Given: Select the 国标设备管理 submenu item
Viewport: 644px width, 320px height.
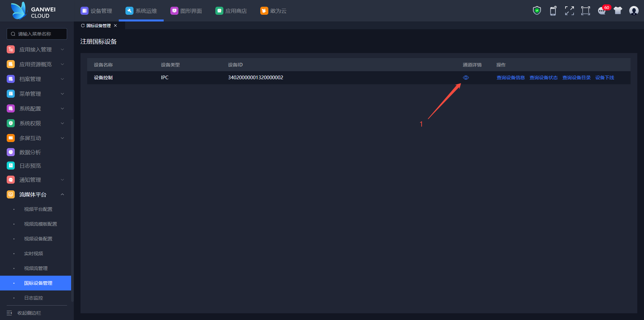Looking at the screenshot, I should point(36,283).
